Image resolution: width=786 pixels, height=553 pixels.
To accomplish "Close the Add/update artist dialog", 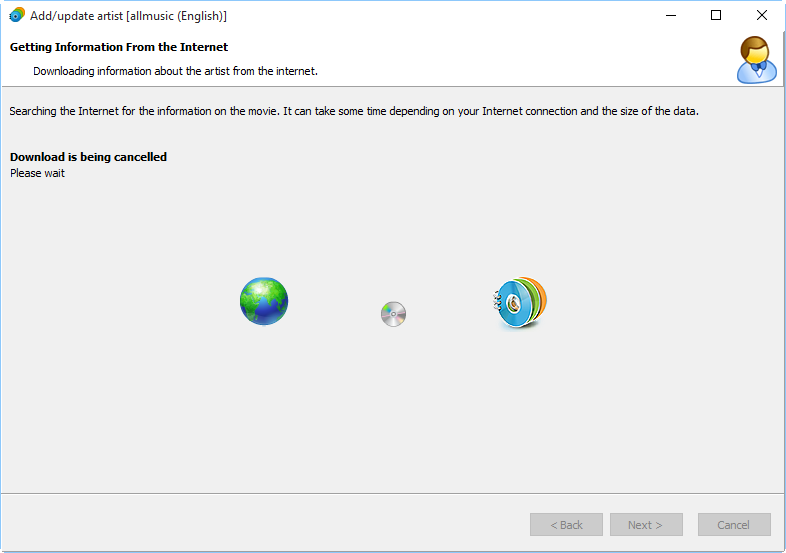I will coord(761,16).
